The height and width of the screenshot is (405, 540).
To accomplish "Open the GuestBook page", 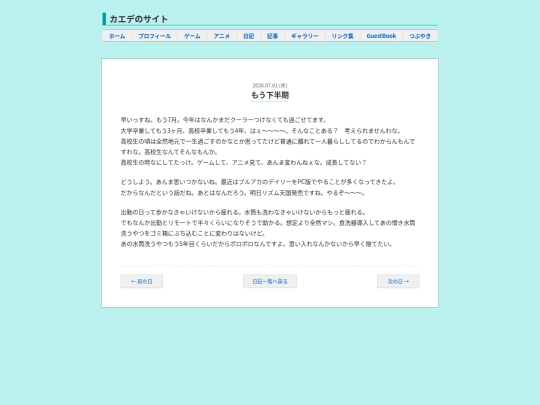I will pos(381,36).
